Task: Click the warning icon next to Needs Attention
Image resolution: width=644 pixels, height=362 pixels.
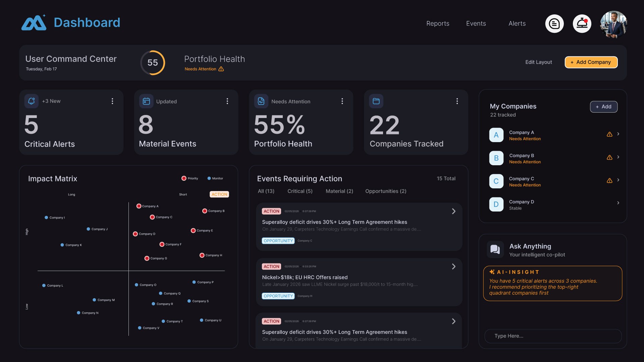Action: point(221,69)
